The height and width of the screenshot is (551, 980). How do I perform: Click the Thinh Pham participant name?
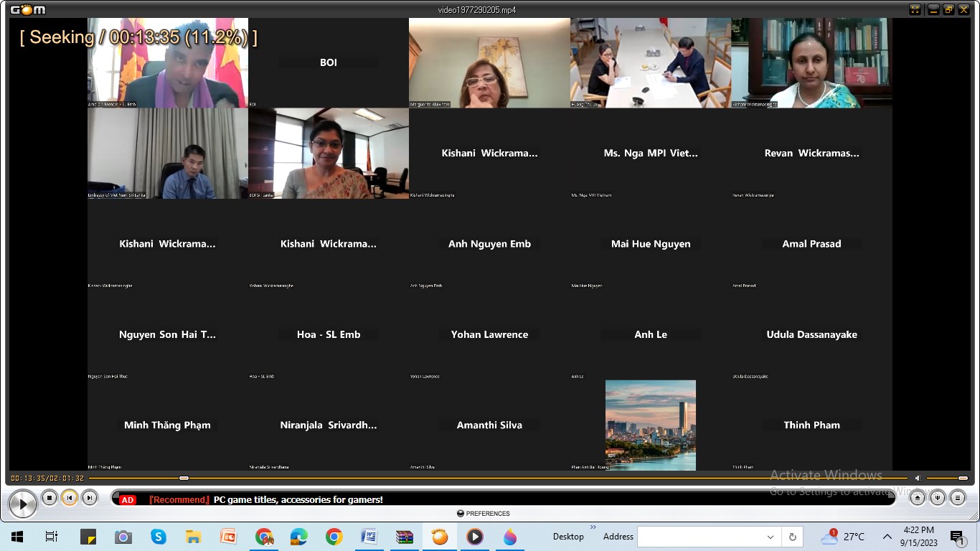(x=812, y=425)
